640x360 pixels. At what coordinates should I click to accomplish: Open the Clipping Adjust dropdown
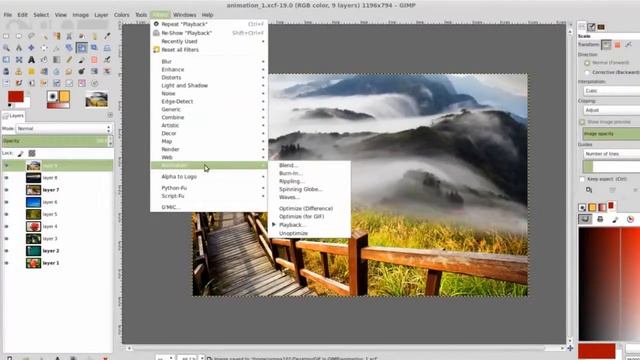point(611,110)
